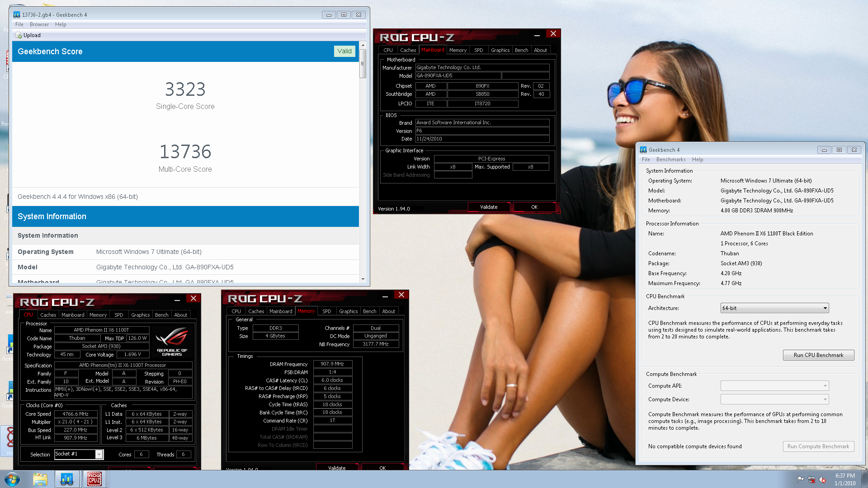Image resolution: width=868 pixels, height=488 pixels.
Task: Click the 13736-2.gb4 window title icon
Action: coord(17,15)
